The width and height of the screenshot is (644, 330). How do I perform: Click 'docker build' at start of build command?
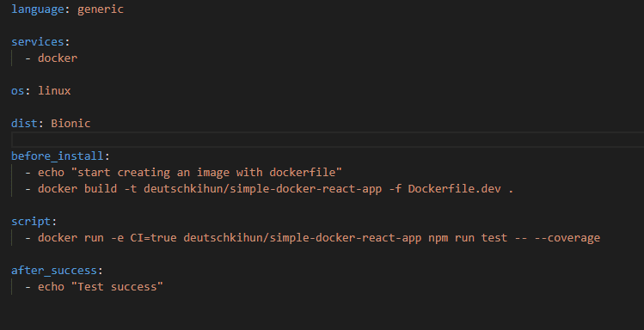tap(77, 189)
